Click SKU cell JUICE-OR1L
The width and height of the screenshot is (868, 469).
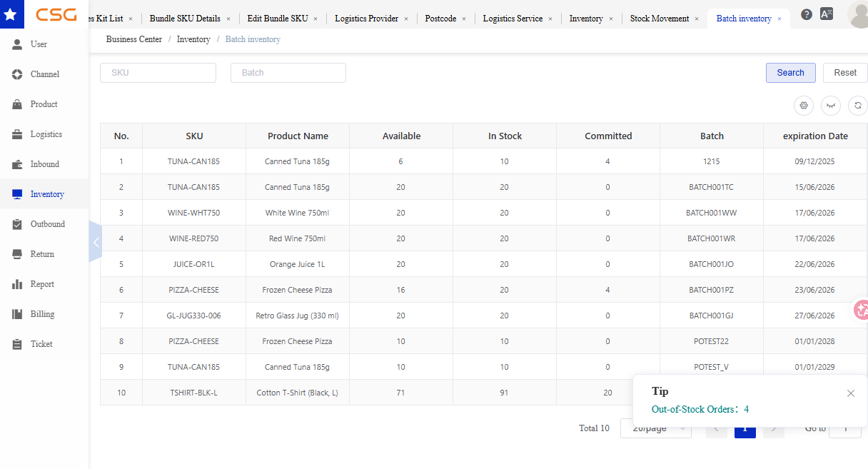(194, 264)
